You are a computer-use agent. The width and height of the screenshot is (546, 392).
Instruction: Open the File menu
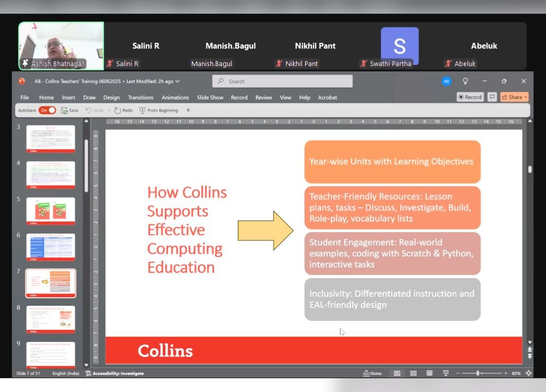tap(25, 97)
